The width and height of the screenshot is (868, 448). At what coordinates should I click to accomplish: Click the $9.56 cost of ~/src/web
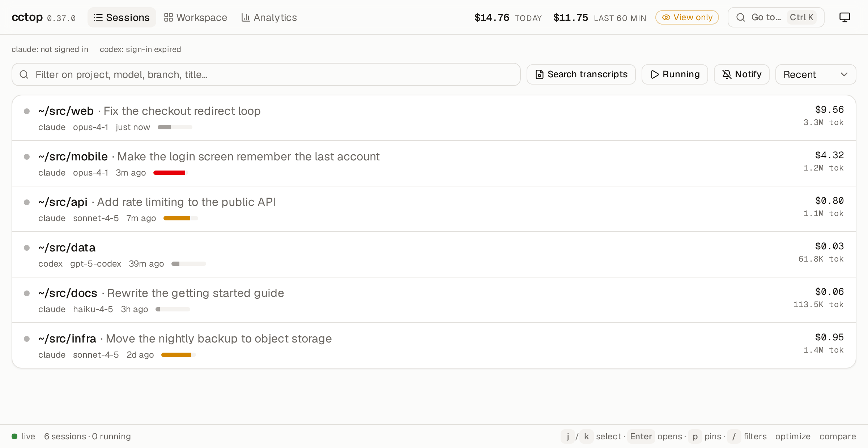tap(829, 110)
